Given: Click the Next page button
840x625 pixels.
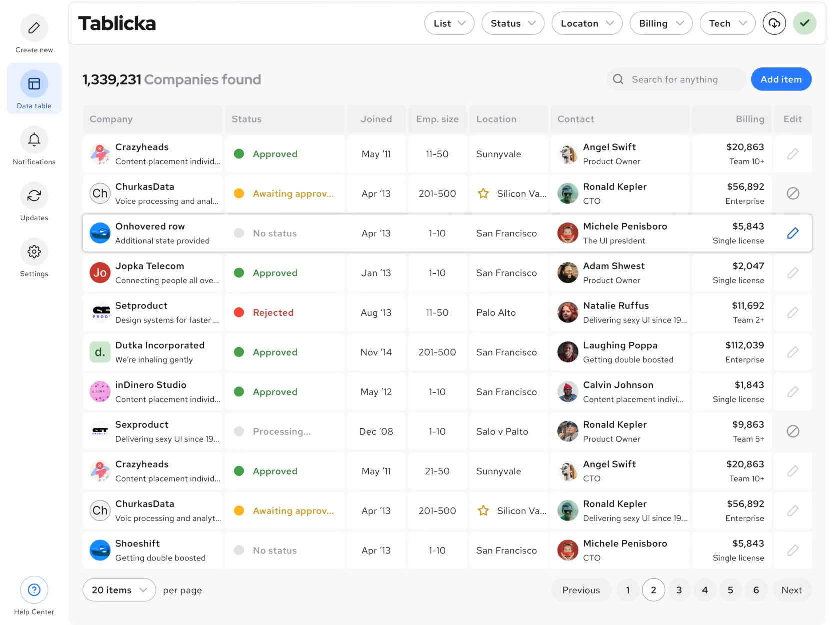Looking at the screenshot, I should (791, 590).
